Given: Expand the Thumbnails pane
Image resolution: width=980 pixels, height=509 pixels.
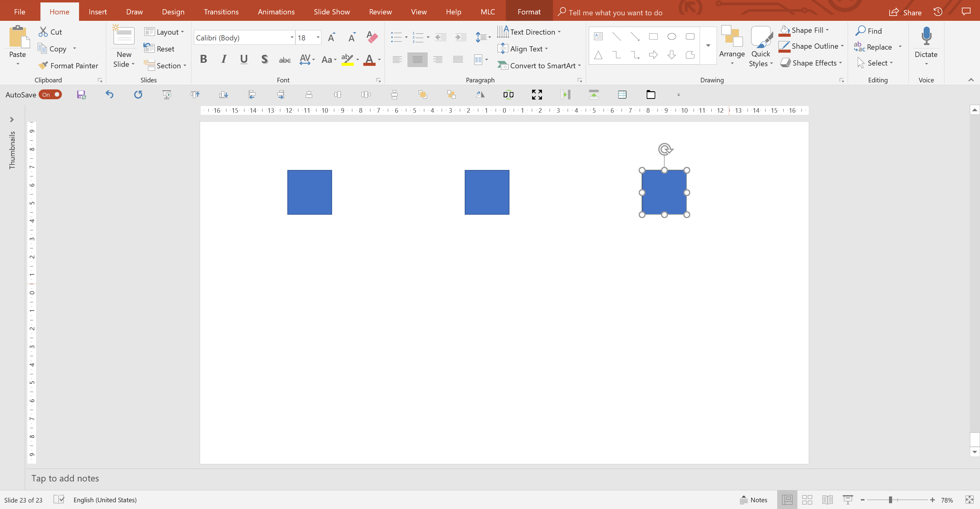Looking at the screenshot, I should click(x=12, y=119).
